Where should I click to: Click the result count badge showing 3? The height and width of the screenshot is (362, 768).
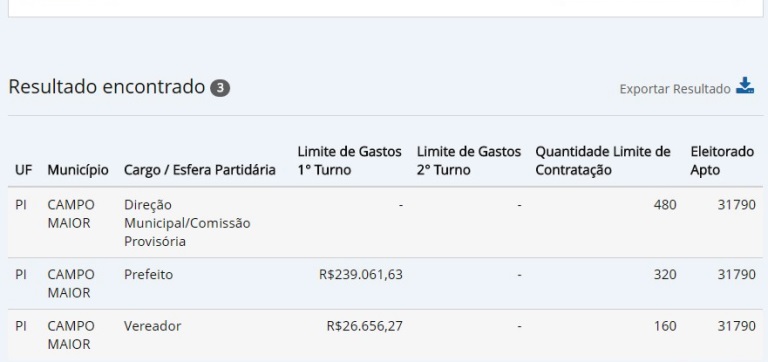pos(220,88)
